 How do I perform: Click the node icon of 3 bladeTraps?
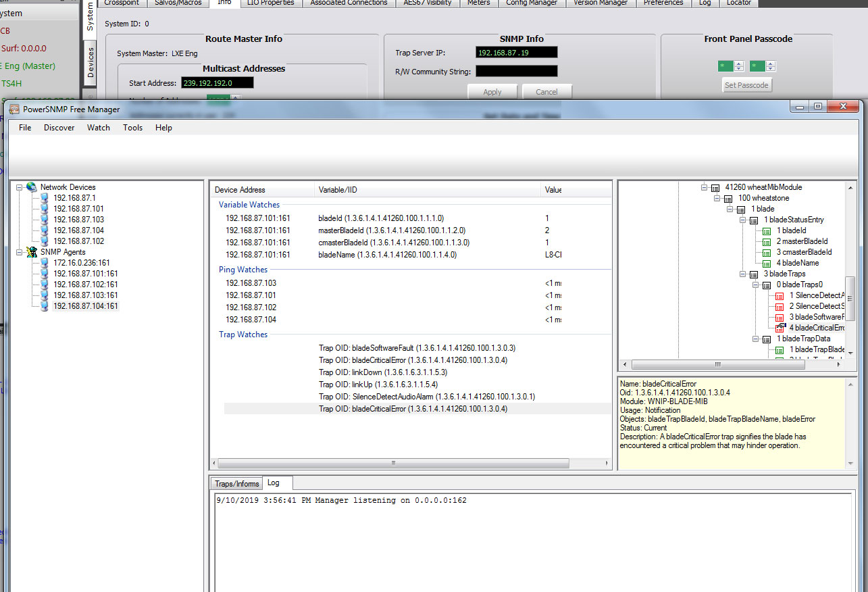tap(754, 274)
